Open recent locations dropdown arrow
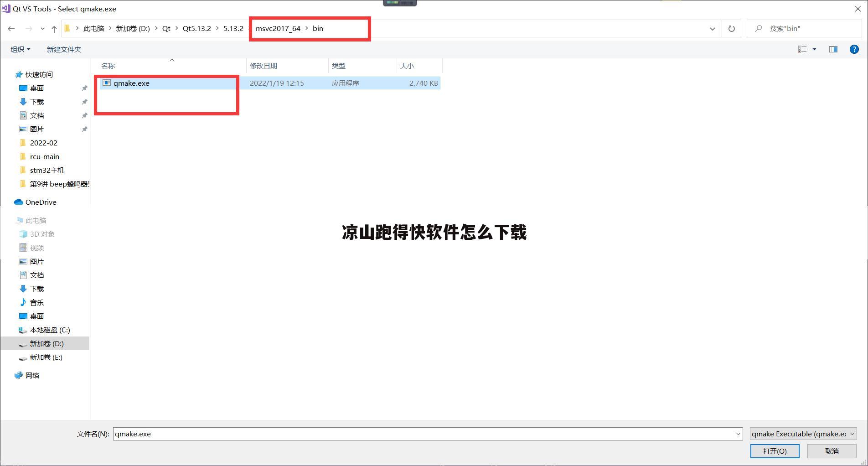 [x=42, y=29]
